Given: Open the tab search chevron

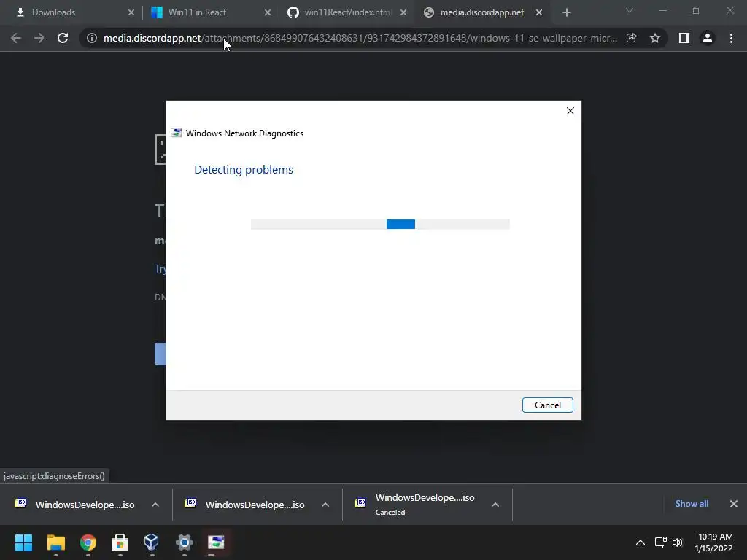Looking at the screenshot, I should (630, 10).
